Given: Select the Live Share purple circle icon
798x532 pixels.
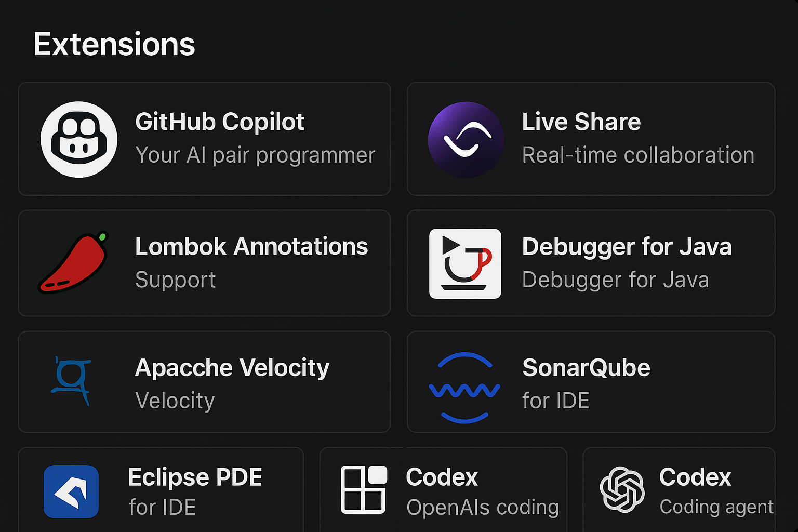Looking at the screenshot, I should click(466, 139).
